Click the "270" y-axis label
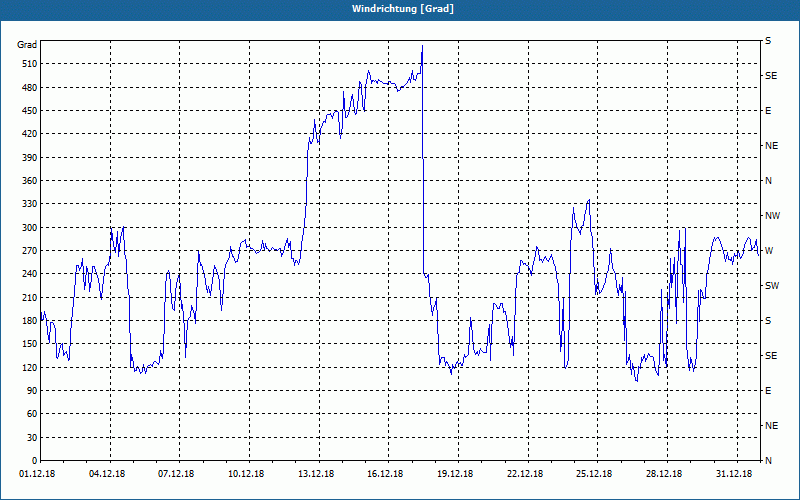Screen dimensions: 800x500 click(30, 251)
